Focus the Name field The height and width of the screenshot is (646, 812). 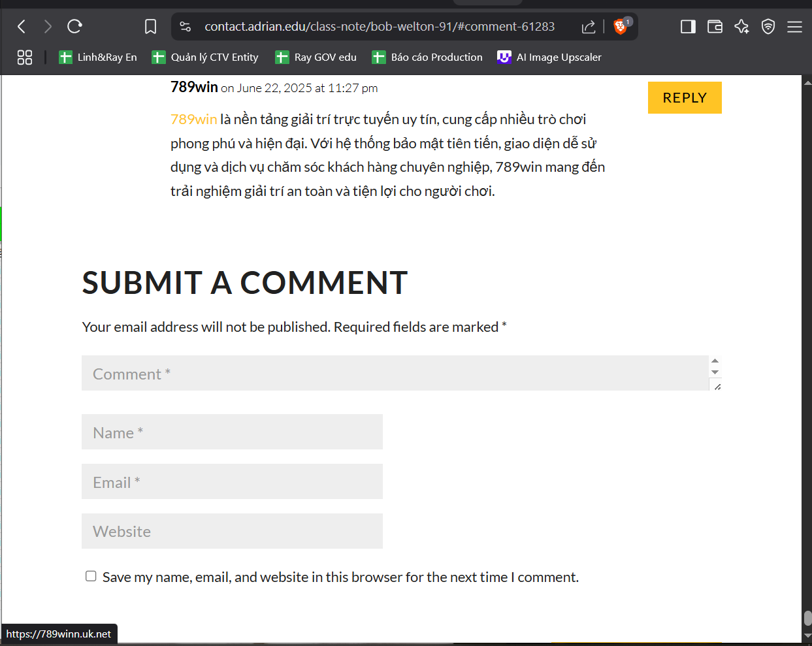[x=232, y=432]
